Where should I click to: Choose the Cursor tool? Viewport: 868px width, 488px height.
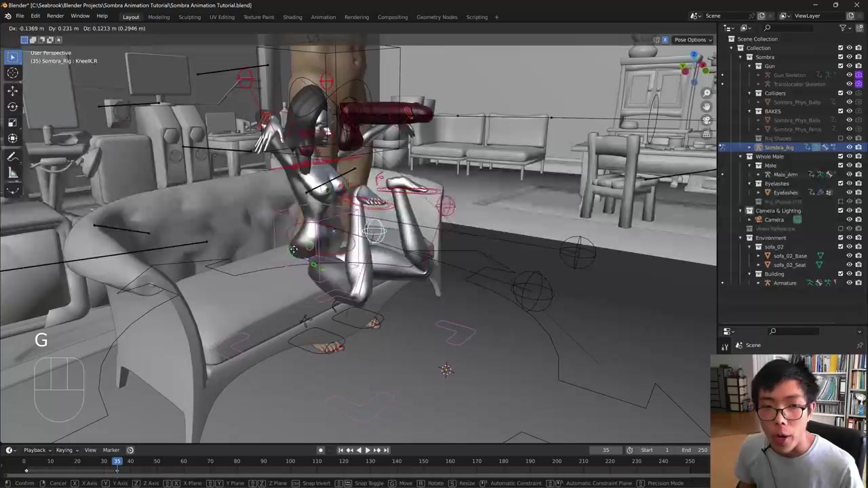12,73
